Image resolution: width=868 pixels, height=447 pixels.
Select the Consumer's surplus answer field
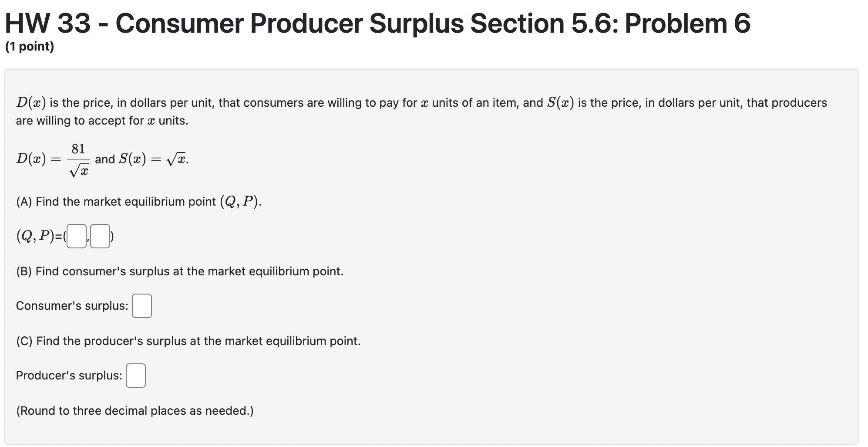[x=141, y=305]
